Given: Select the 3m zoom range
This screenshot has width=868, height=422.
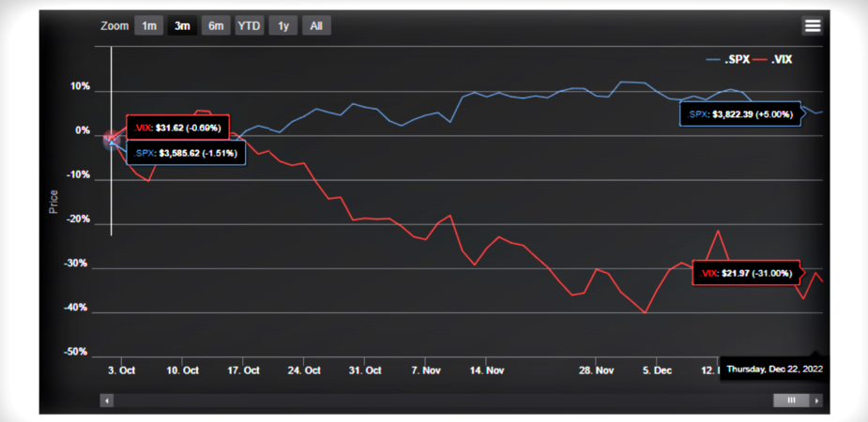Looking at the screenshot, I should point(183,25).
